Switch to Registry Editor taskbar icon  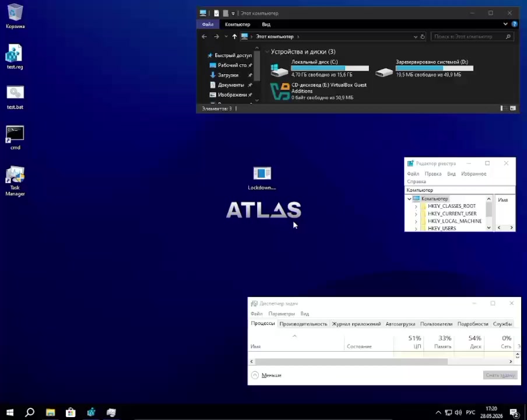[91, 412]
